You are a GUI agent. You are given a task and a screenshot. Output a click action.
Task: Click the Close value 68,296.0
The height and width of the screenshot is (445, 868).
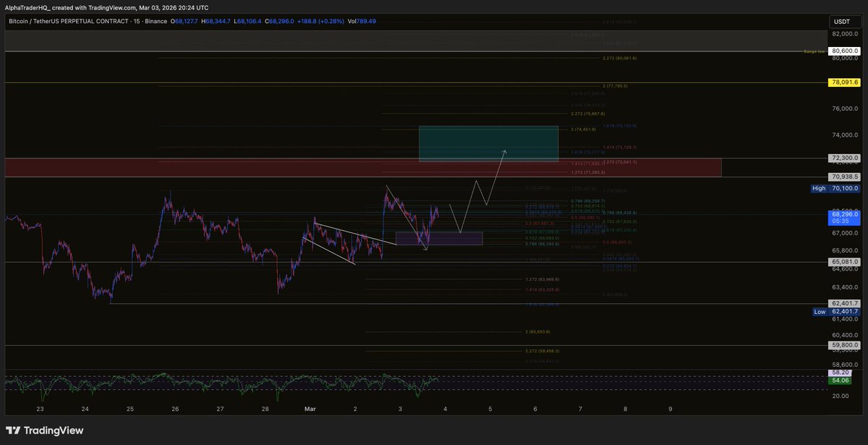pos(280,22)
